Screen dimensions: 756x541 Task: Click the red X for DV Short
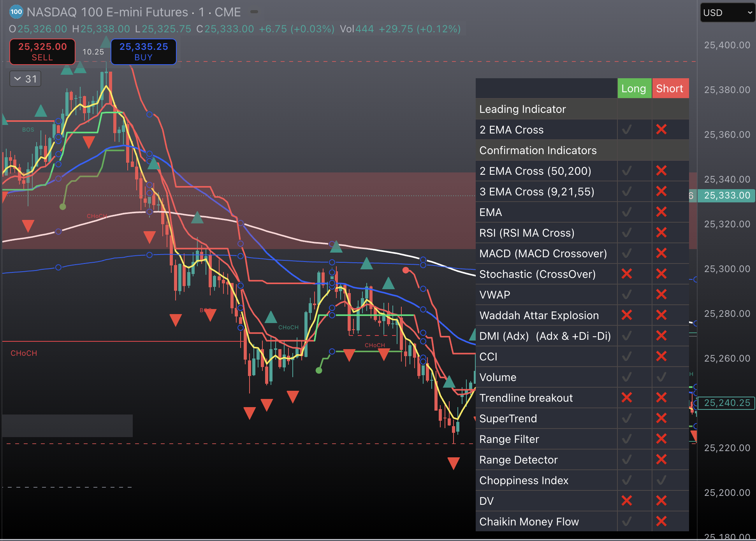[x=661, y=501]
